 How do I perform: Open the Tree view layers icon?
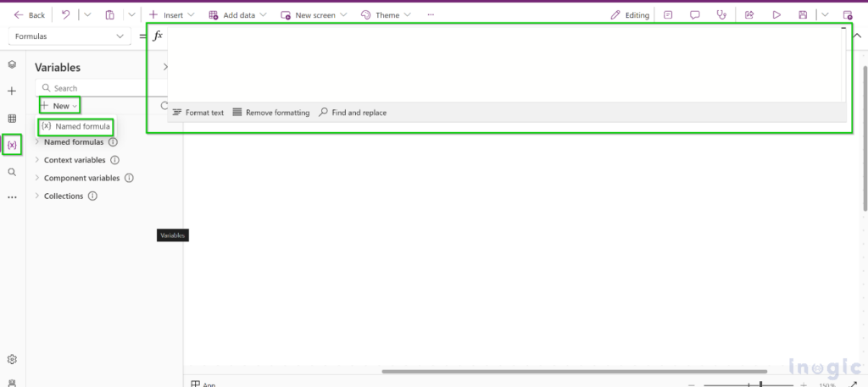(12, 64)
